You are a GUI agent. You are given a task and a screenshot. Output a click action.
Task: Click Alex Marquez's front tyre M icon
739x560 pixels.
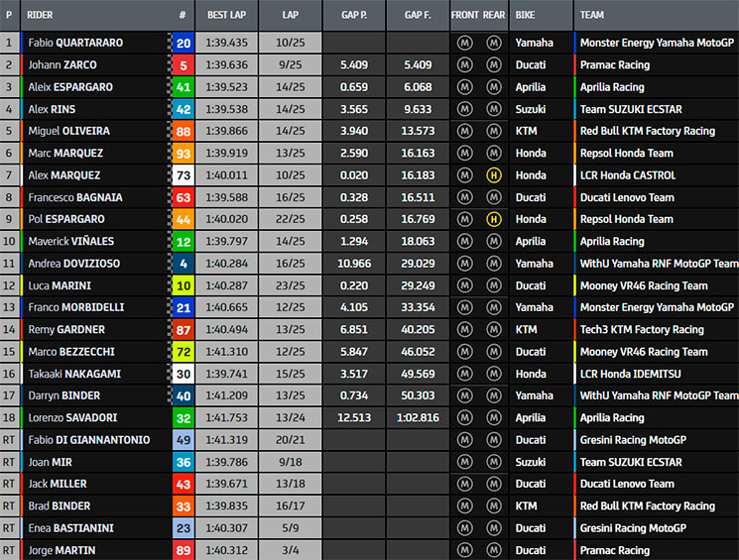pos(464,175)
